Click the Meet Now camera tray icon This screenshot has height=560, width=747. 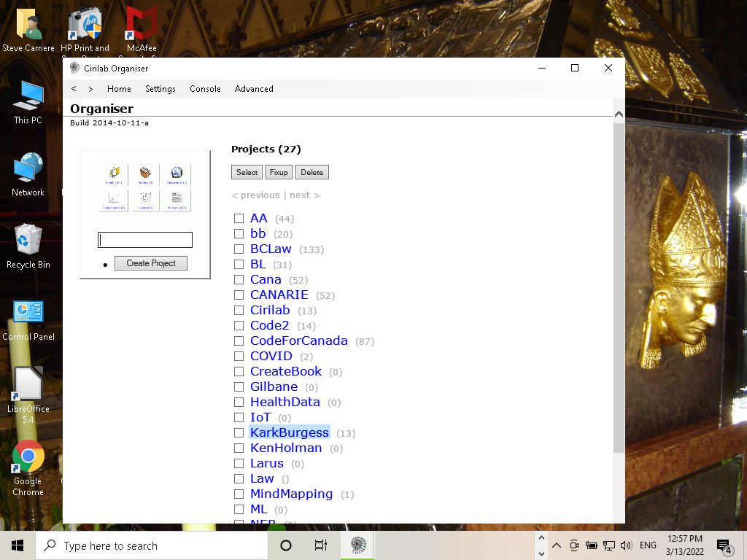pyautogui.click(x=574, y=545)
